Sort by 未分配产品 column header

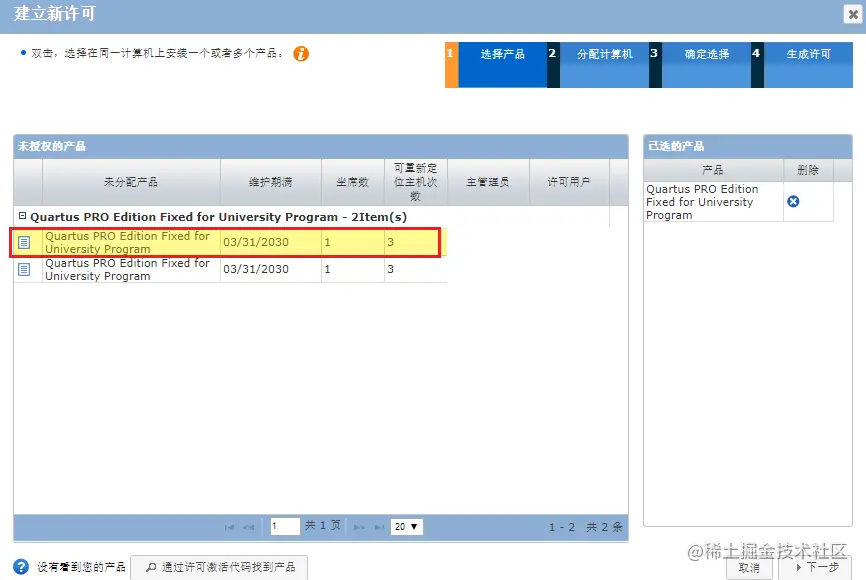click(131, 182)
